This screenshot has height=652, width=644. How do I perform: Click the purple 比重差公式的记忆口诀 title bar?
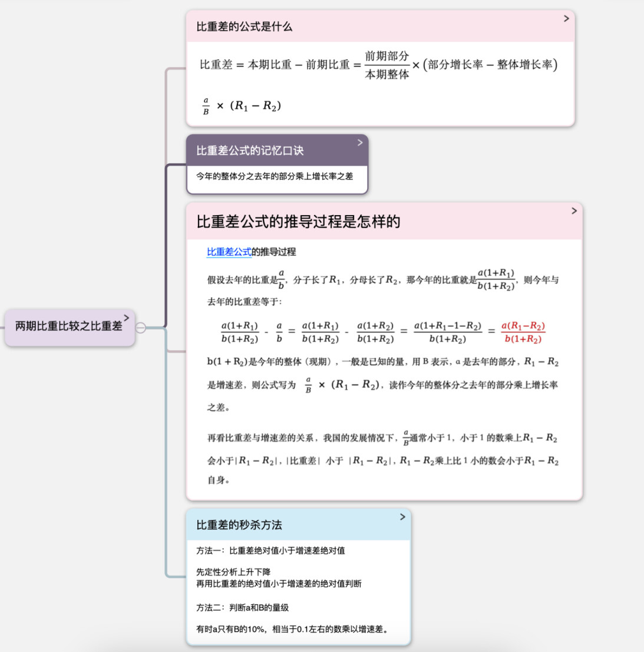tap(250, 151)
